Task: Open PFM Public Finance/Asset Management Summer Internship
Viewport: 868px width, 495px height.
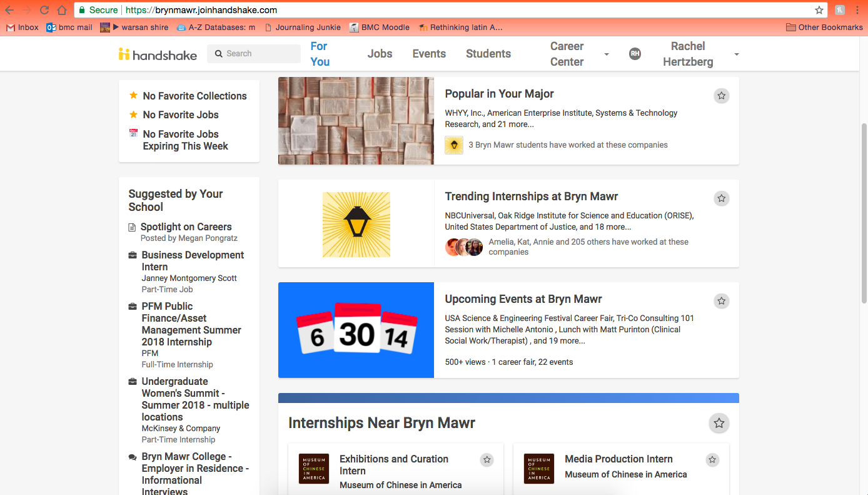Action: tap(191, 324)
